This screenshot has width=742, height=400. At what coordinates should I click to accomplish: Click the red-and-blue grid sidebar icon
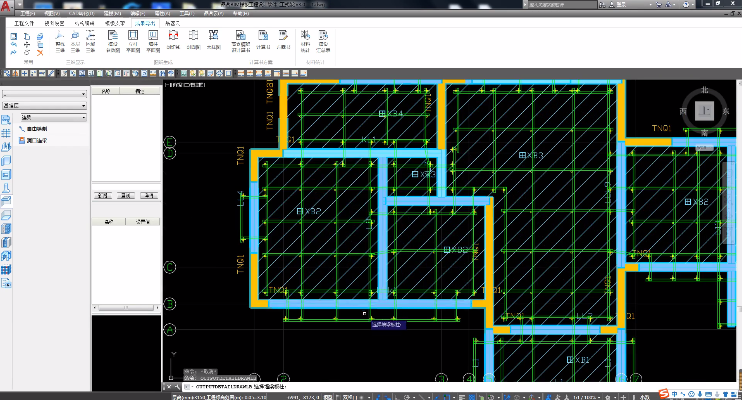(x=6, y=270)
